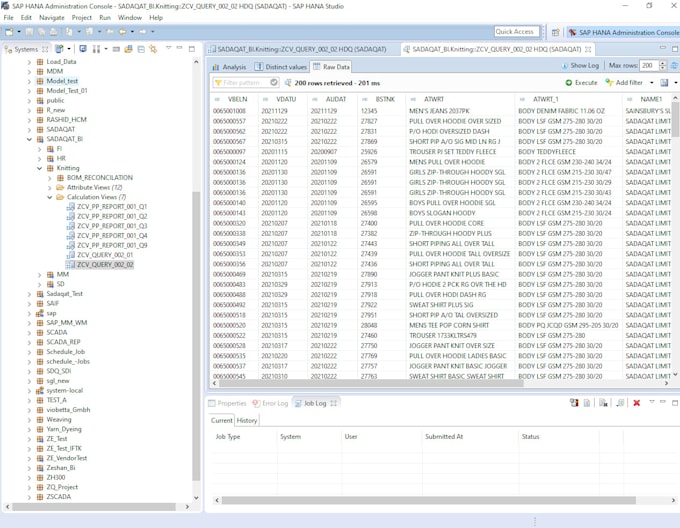Click cell MEN'S JEANS 2037PK
Viewport: 680px width, 528px height.
(x=439, y=111)
